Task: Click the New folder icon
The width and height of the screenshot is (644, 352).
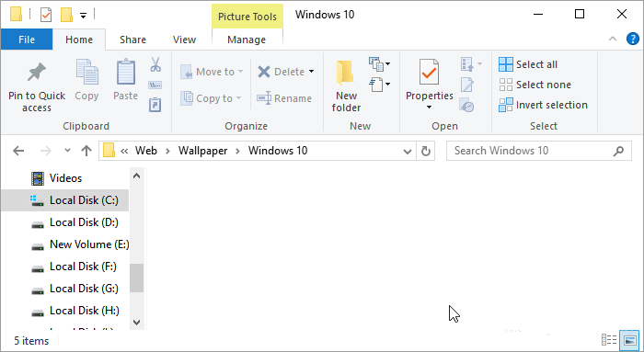Action: 345,73
